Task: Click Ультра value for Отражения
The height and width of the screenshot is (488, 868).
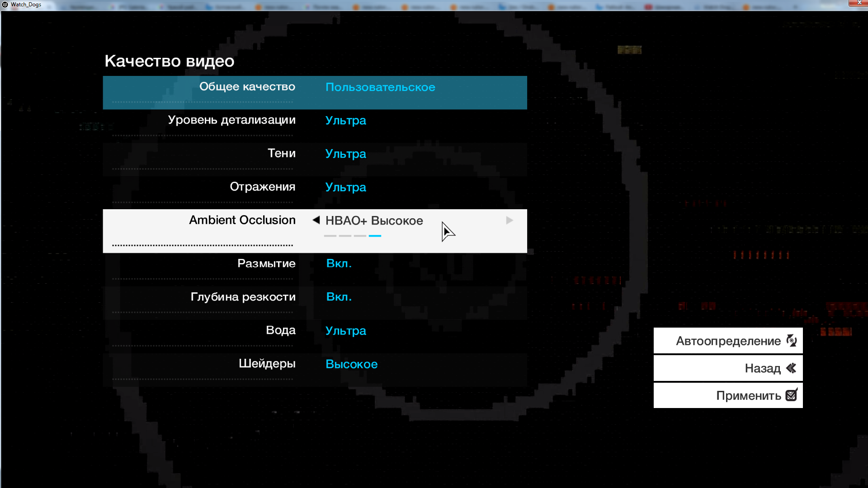Action: (346, 188)
